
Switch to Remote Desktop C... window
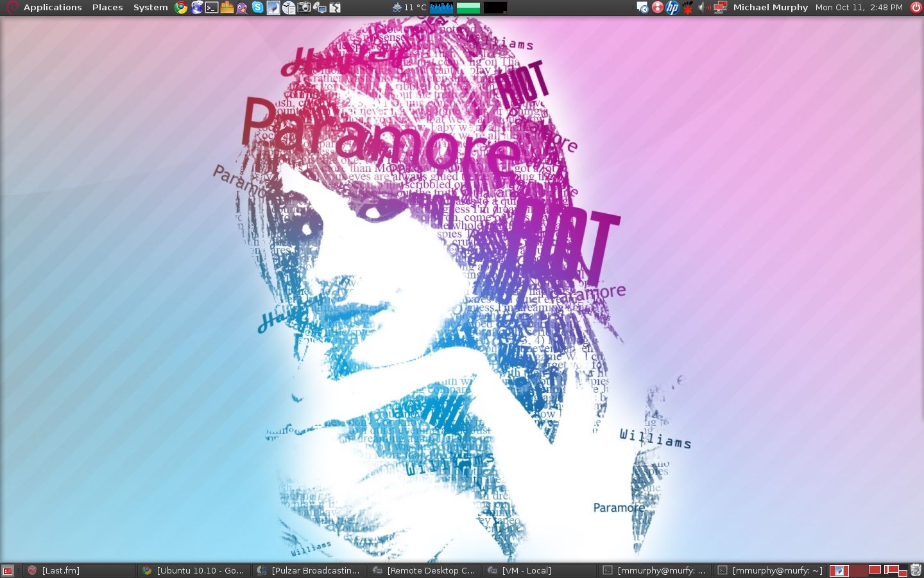pyautogui.click(x=425, y=570)
